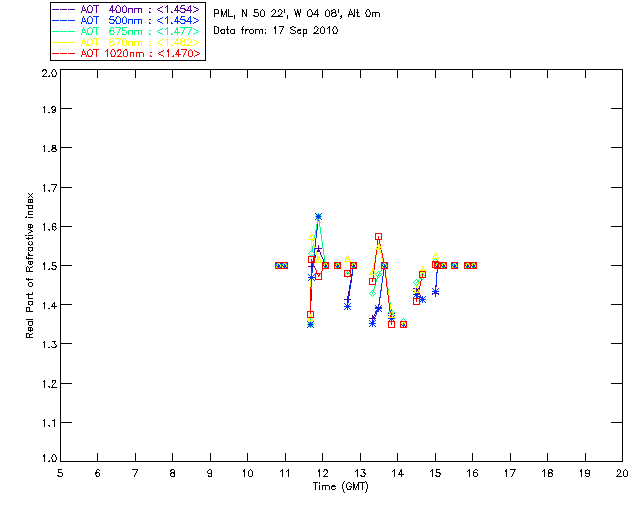Click the 'Time (GMT)' x-axis title
Image resolution: width=640 pixels, height=512 pixels.
(340, 487)
